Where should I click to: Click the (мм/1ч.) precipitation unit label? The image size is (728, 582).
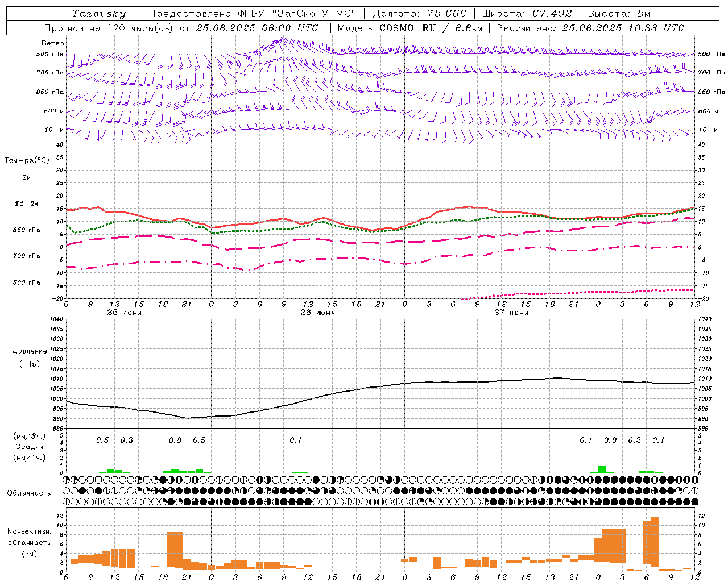click(x=30, y=458)
